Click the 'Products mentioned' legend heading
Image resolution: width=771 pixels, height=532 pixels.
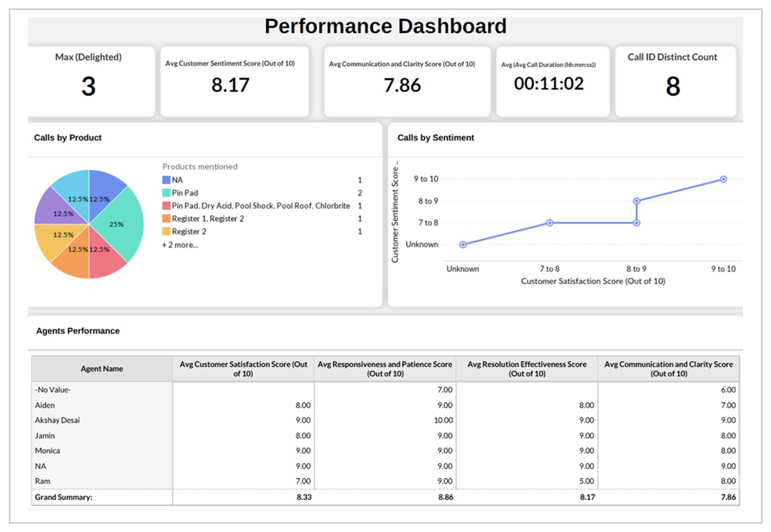[200, 167]
